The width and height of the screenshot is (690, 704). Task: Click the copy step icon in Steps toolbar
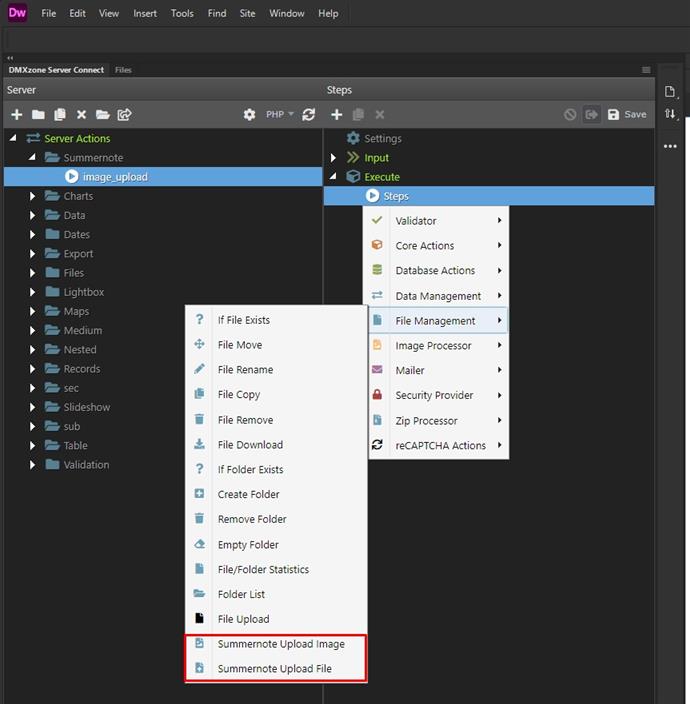[x=358, y=114]
